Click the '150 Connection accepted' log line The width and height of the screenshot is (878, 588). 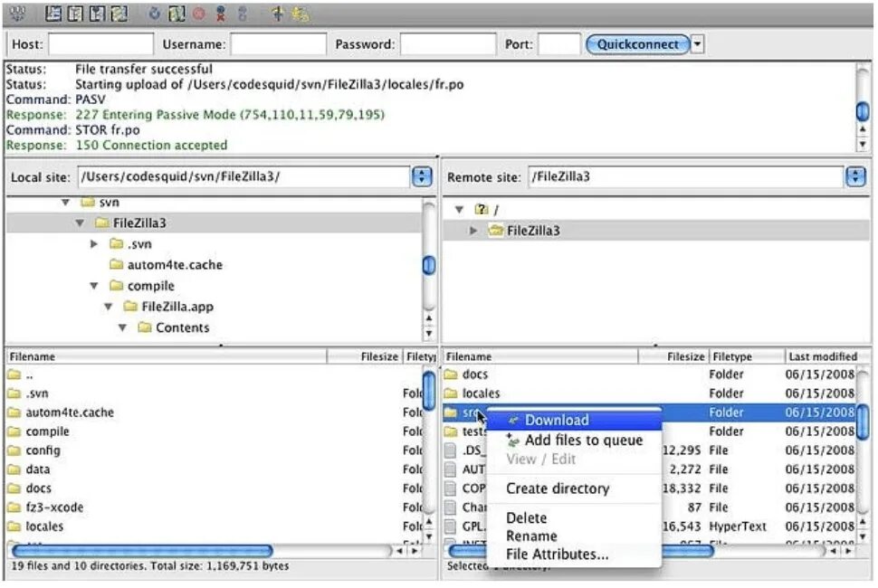tap(117, 146)
